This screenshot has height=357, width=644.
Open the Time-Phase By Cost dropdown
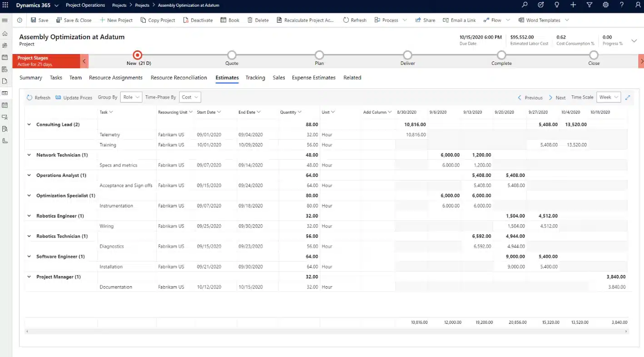click(190, 97)
